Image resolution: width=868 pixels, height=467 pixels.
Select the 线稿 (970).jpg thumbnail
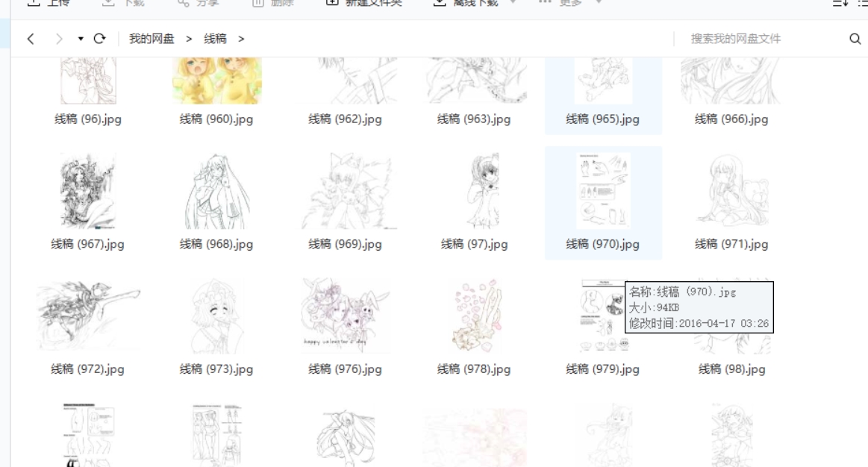pos(603,191)
